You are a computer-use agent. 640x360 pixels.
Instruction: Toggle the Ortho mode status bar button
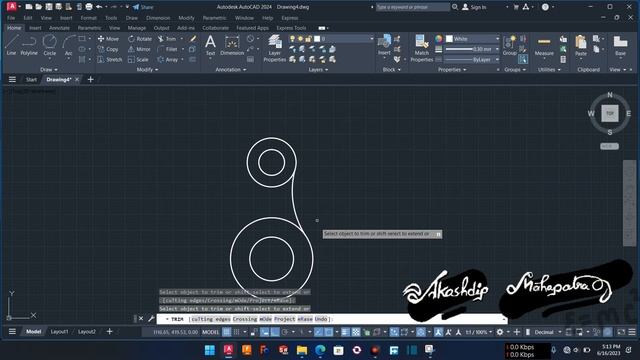[x=275, y=332]
